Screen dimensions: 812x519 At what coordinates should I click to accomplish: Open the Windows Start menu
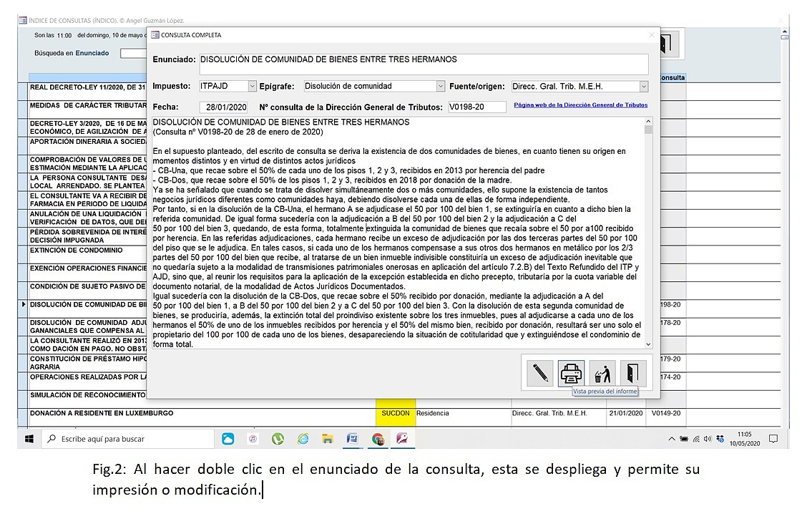coord(29,439)
